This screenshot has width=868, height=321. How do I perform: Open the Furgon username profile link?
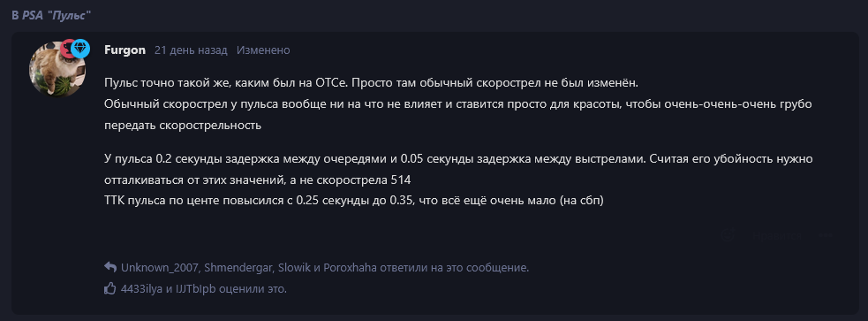(x=125, y=50)
